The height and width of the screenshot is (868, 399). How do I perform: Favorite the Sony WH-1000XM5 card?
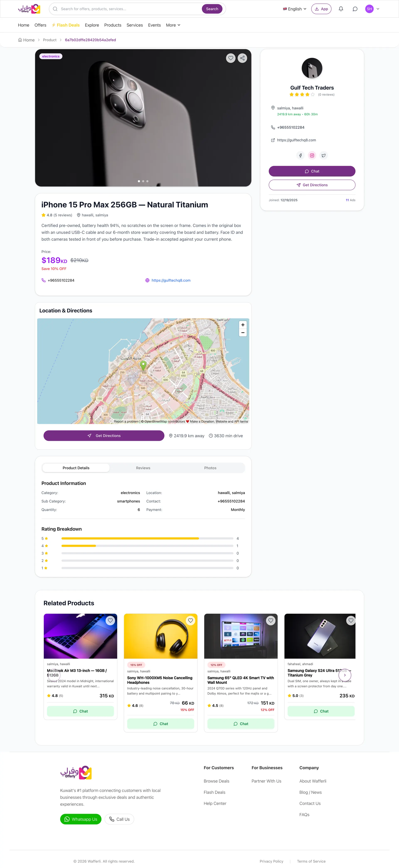click(x=190, y=620)
